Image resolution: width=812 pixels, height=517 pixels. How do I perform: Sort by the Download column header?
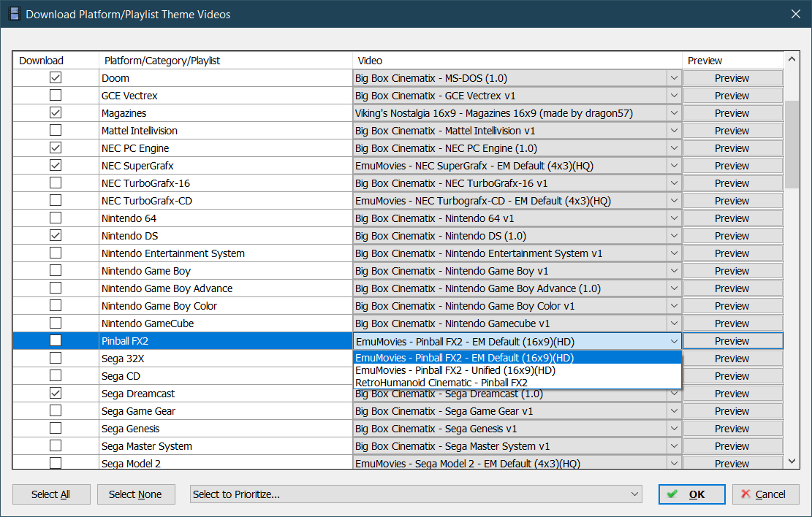pyautogui.click(x=56, y=61)
